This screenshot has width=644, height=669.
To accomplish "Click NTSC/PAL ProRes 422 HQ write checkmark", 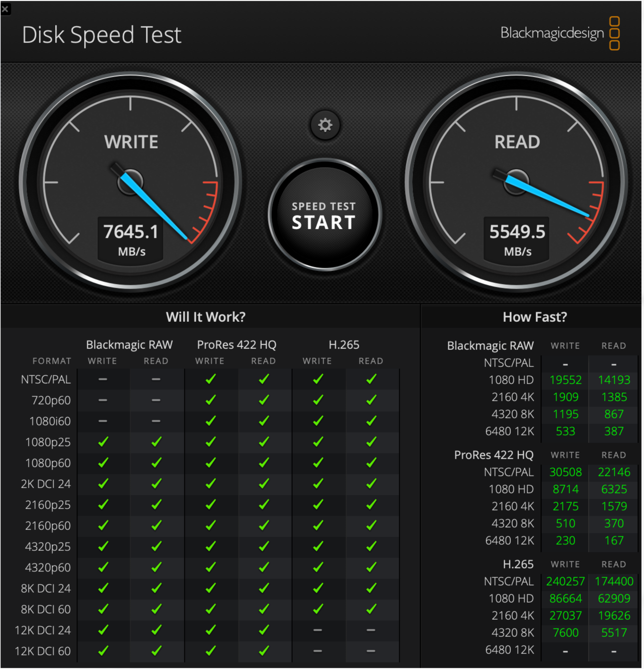I will point(210,379).
